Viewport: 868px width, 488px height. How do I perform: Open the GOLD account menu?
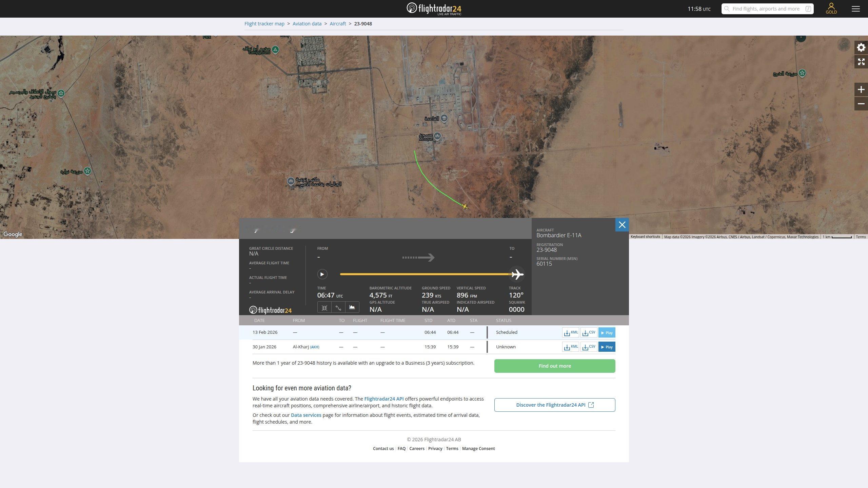click(x=831, y=8)
